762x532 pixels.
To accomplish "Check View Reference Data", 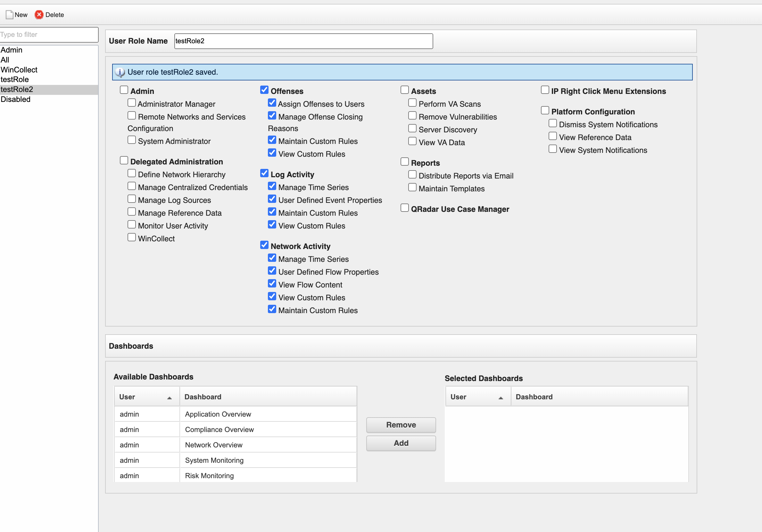I will coord(552,136).
